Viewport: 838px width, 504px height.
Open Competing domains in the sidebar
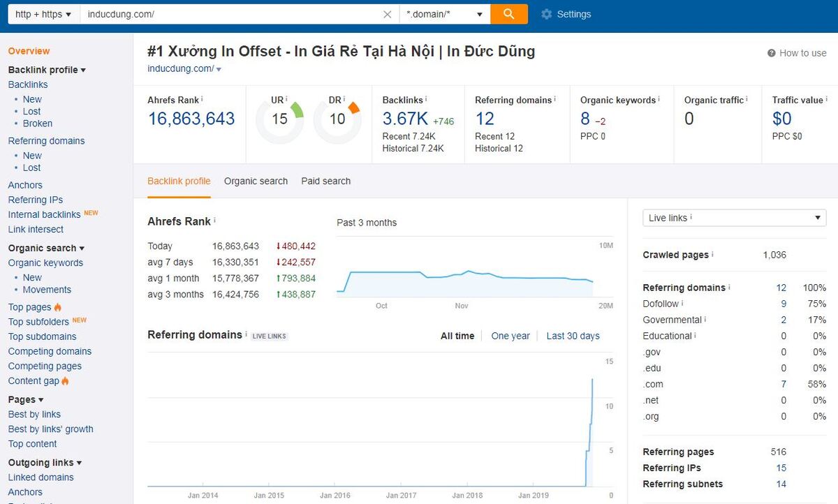[x=50, y=351]
